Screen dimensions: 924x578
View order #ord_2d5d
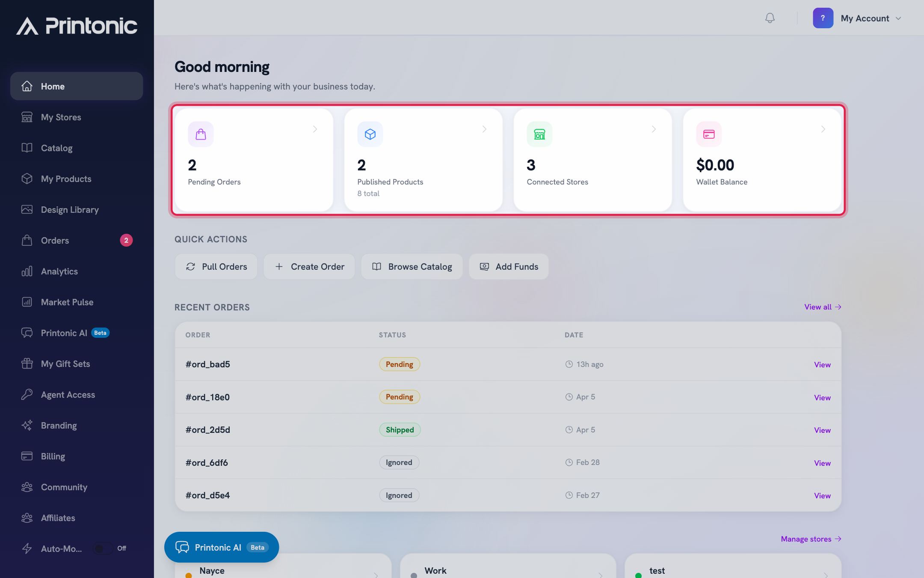tap(822, 430)
